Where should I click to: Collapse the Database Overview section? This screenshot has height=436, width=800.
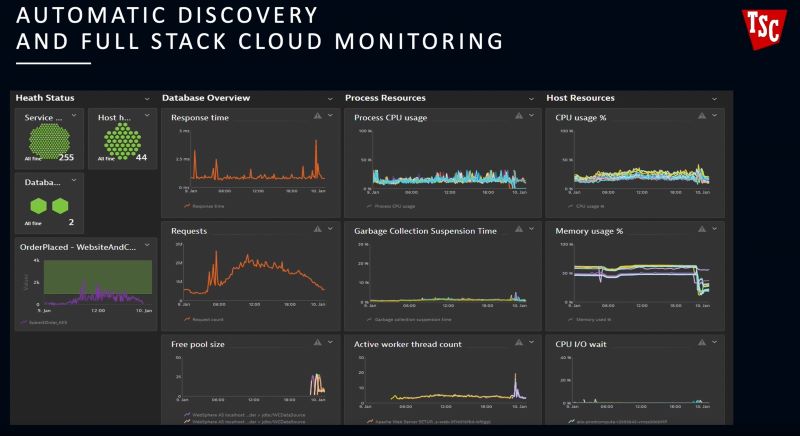pyautogui.click(x=330, y=98)
